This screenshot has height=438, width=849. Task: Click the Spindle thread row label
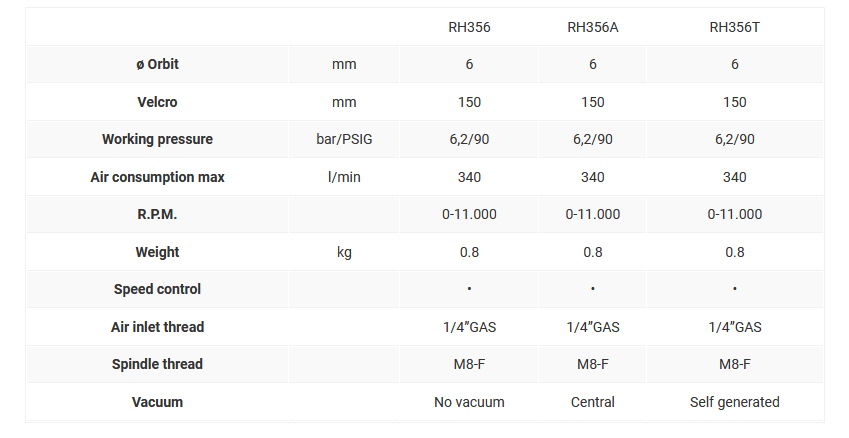coord(157,364)
